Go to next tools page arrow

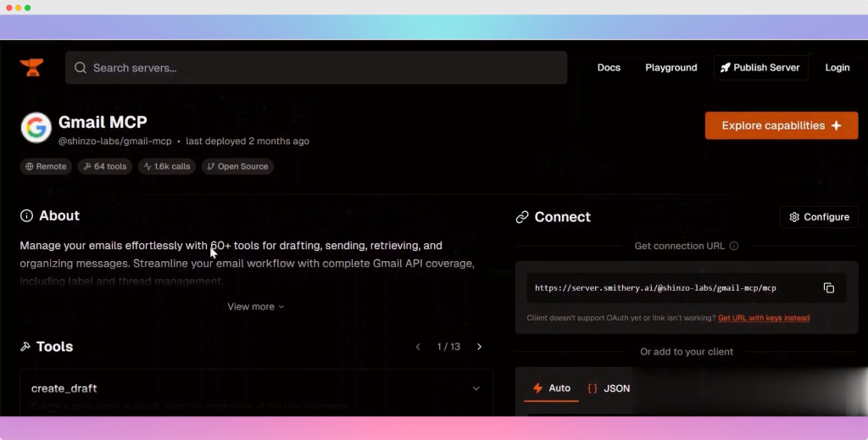(479, 347)
